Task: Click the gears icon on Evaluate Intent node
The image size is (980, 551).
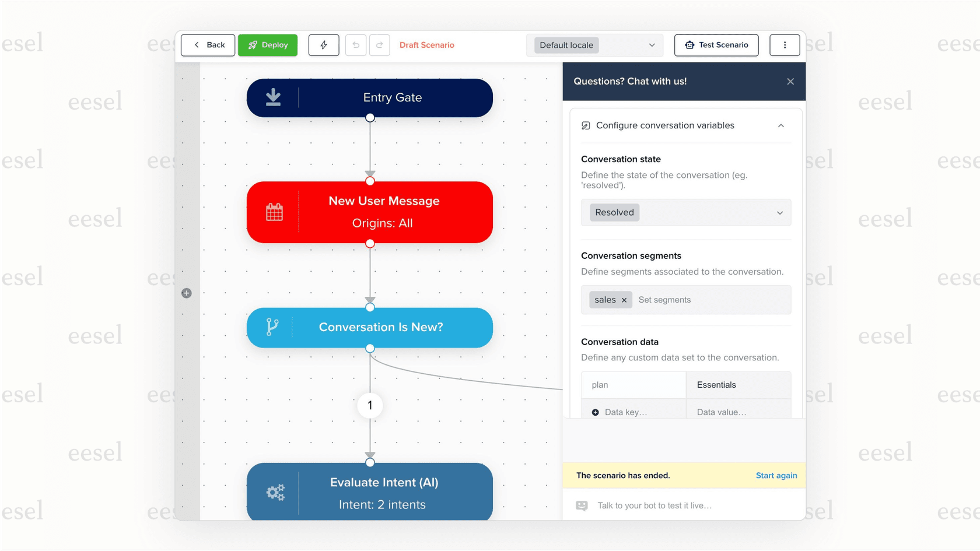Action: coord(274,492)
